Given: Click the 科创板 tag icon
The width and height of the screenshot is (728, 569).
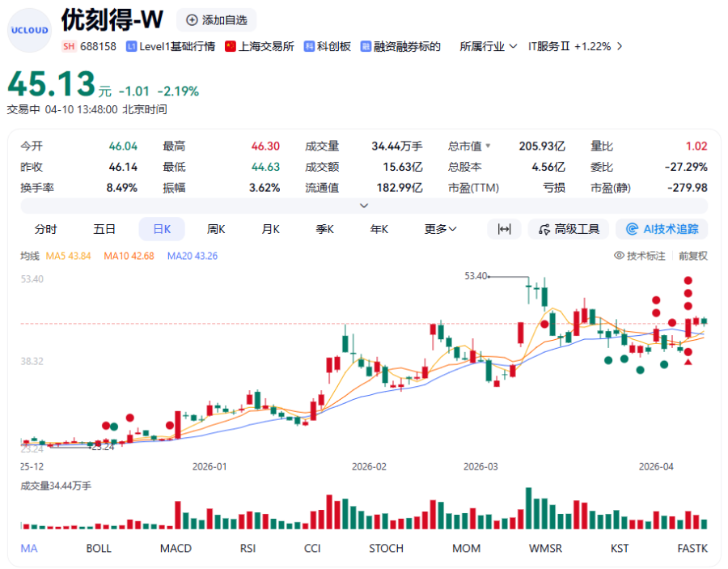Looking at the screenshot, I should click(309, 46).
